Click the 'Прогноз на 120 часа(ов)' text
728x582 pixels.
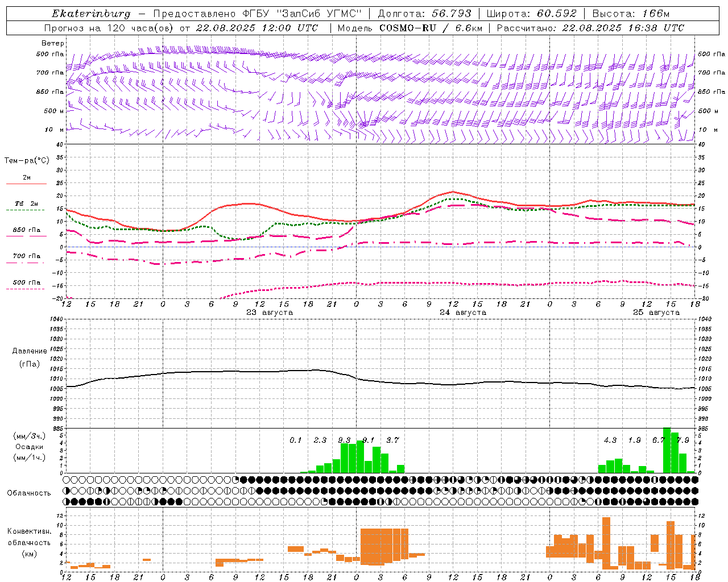point(110,28)
